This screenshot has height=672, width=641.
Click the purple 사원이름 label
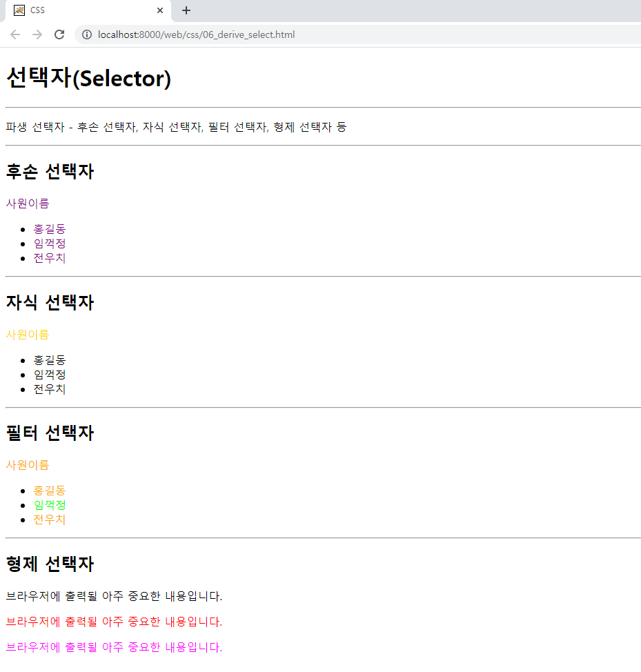(x=28, y=203)
